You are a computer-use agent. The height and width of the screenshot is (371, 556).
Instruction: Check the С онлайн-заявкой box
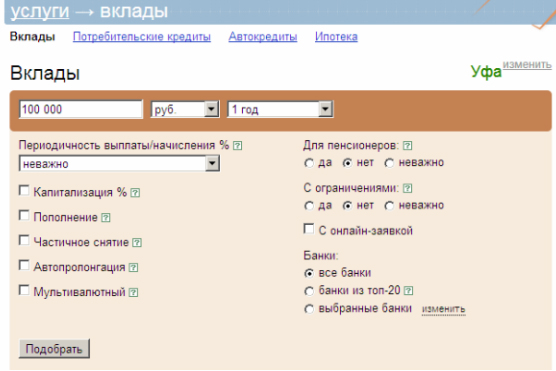click(309, 229)
